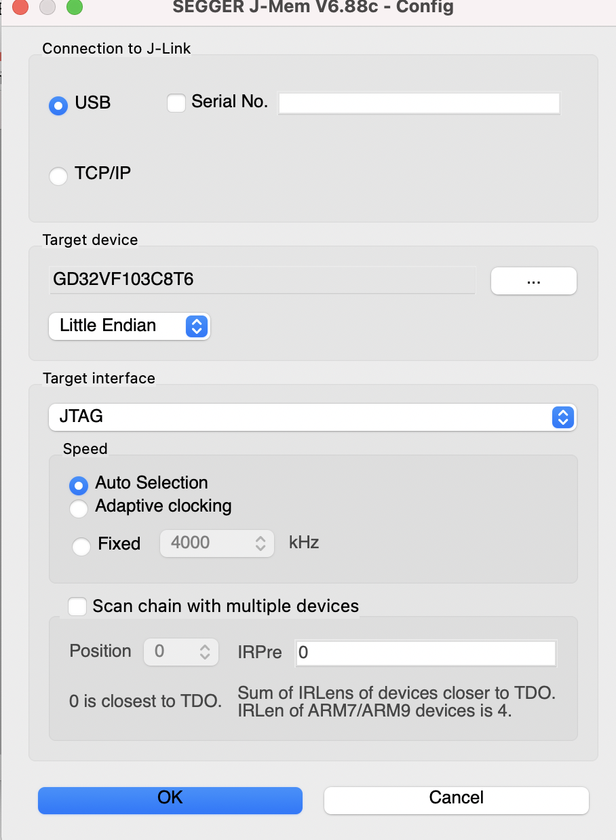The height and width of the screenshot is (840, 616).
Task: Click the JTAG dropdown chevron icon
Action: click(563, 417)
